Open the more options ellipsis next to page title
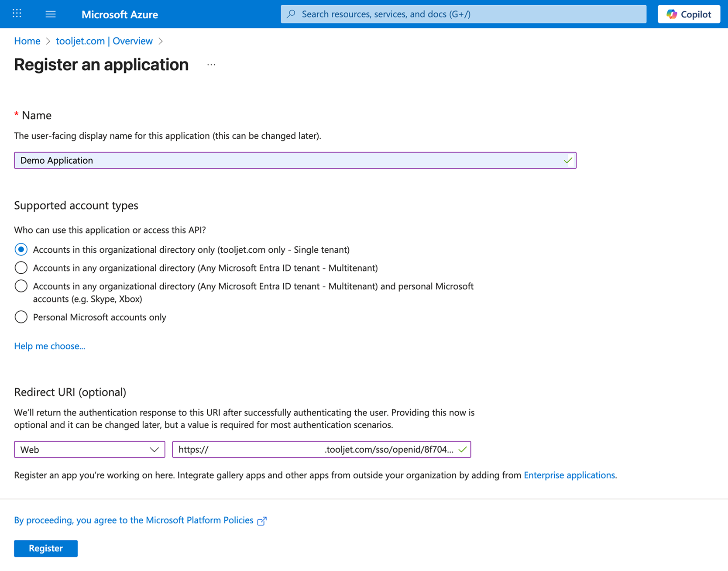 point(211,65)
